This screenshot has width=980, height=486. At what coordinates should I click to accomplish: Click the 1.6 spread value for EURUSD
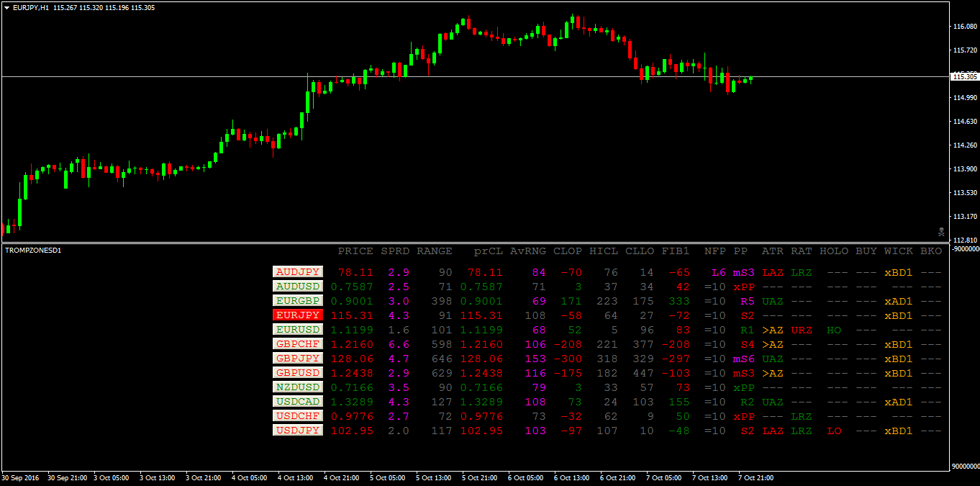coord(399,330)
